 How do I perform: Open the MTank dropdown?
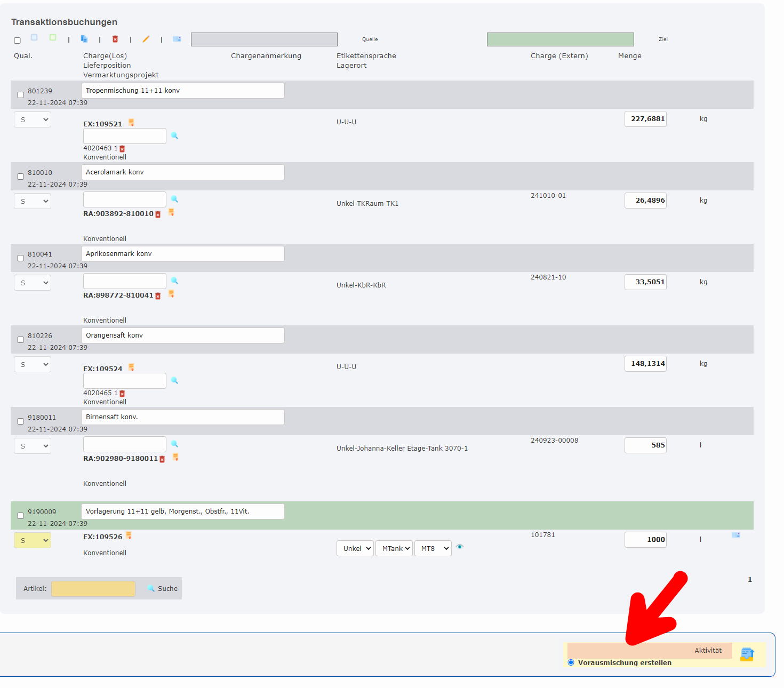(x=394, y=548)
